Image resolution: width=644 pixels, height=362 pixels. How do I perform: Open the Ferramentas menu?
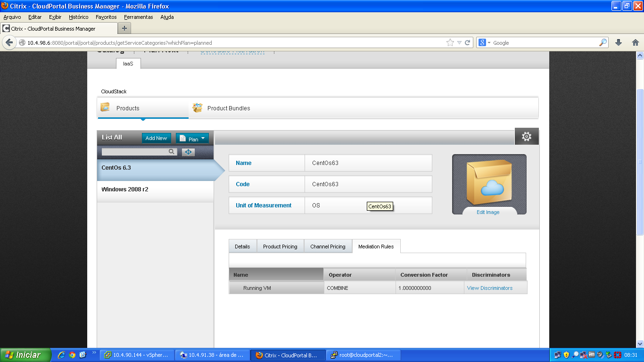tap(139, 17)
